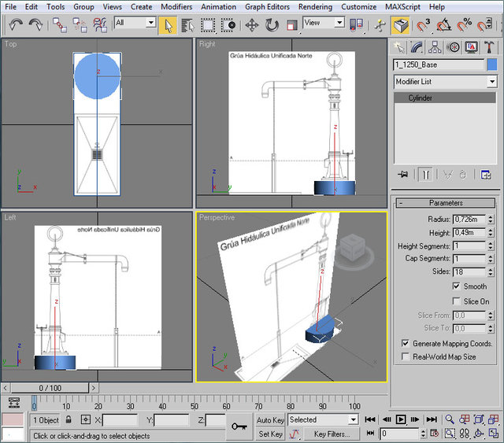Collapse the Parameters rollout
Viewport: 504px width, 443px height.
pyautogui.click(x=445, y=203)
